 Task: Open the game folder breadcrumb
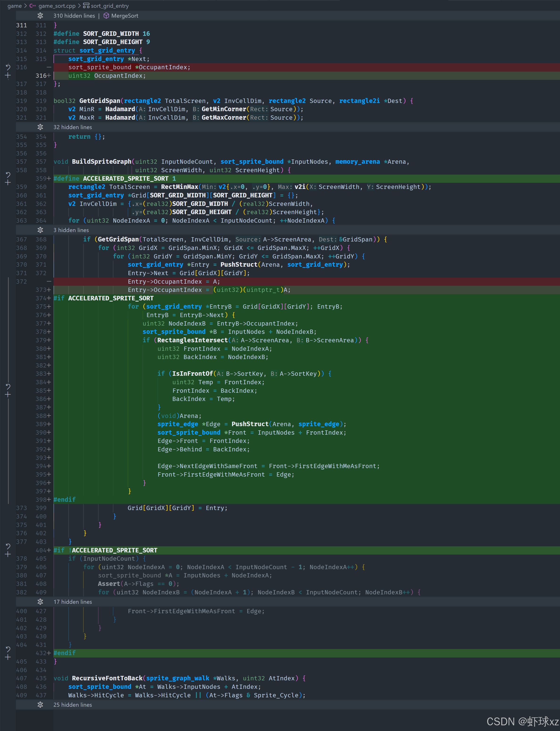tap(14, 6)
